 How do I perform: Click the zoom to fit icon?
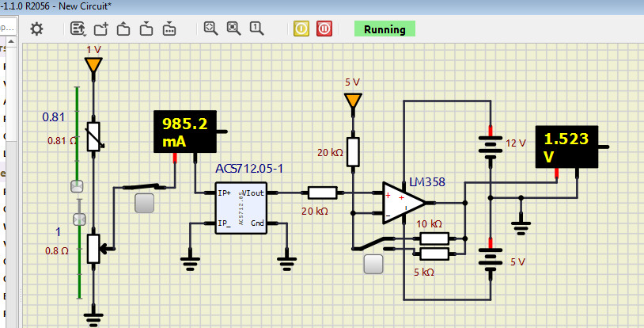click(x=210, y=29)
